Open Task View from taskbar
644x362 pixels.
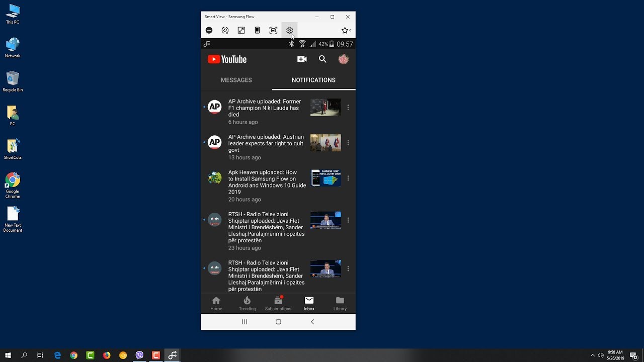[40, 355]
